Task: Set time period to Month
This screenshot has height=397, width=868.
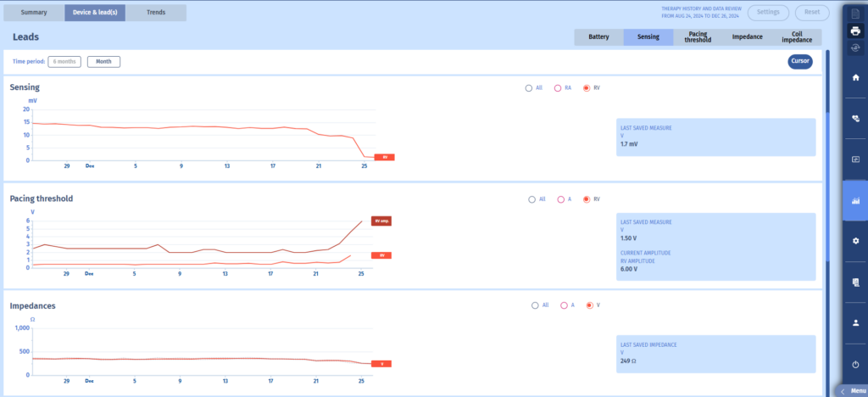Action: point(103,62)
